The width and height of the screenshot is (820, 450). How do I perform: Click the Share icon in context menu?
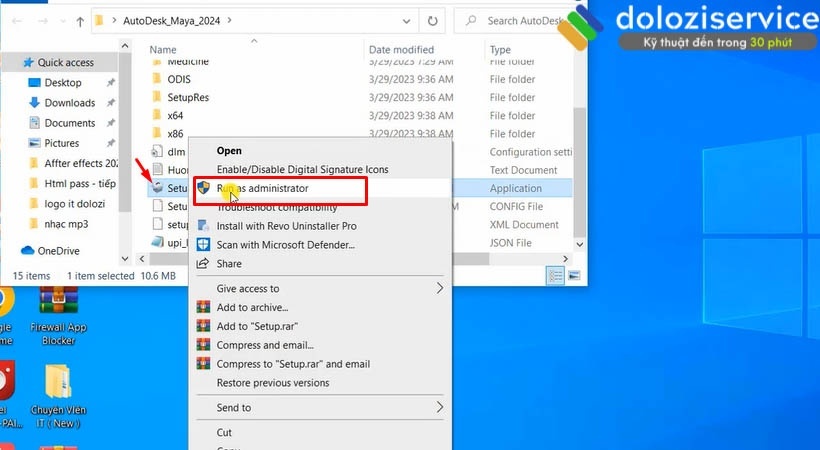coord(203,263)
